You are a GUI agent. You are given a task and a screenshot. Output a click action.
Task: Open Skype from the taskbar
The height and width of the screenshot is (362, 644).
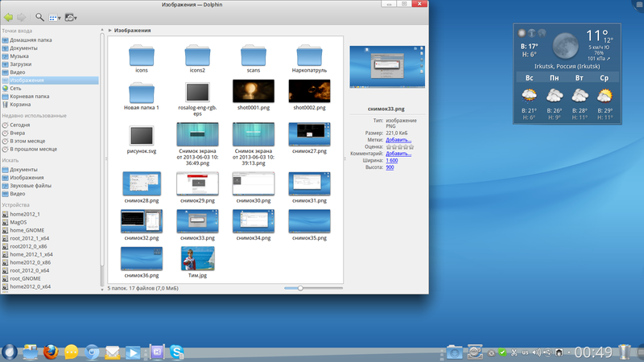tap(177, 352)
